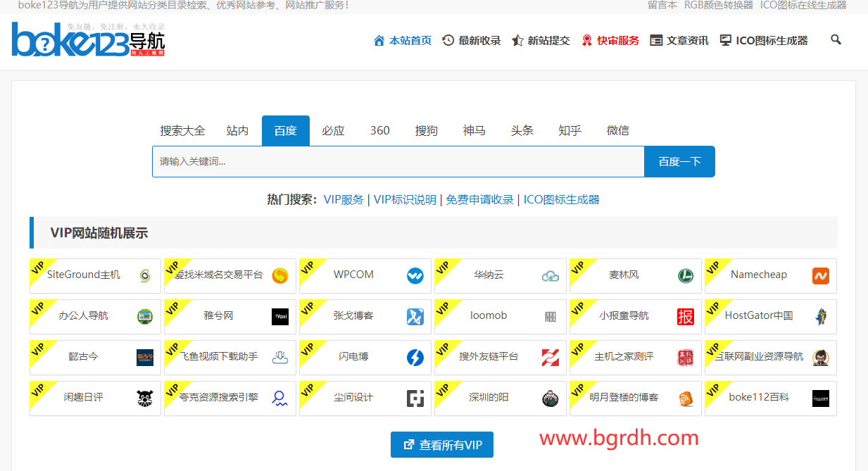Screen dimensions: 868x471
Task: Click the boke123导航 logo
Action: click(x=88, y=40)
